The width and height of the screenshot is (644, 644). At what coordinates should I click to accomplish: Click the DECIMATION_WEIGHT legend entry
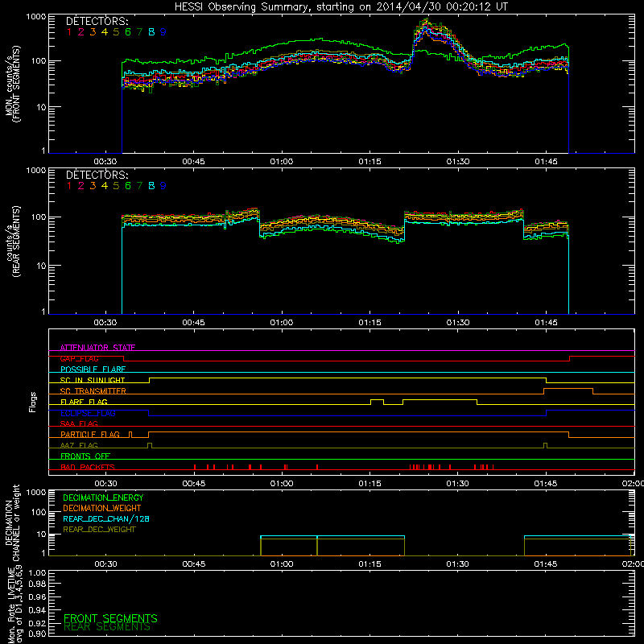102,509
